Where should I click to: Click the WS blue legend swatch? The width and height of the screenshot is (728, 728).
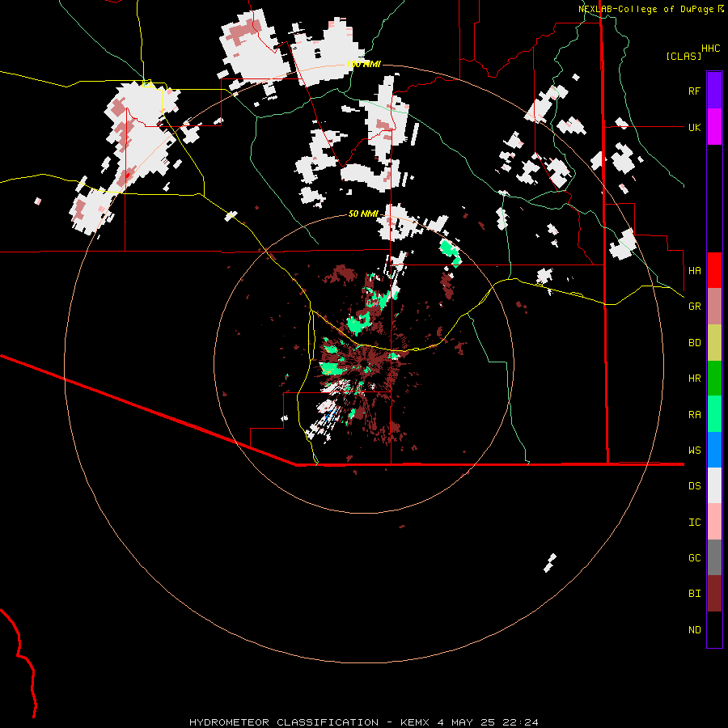[x=714, y=450]
